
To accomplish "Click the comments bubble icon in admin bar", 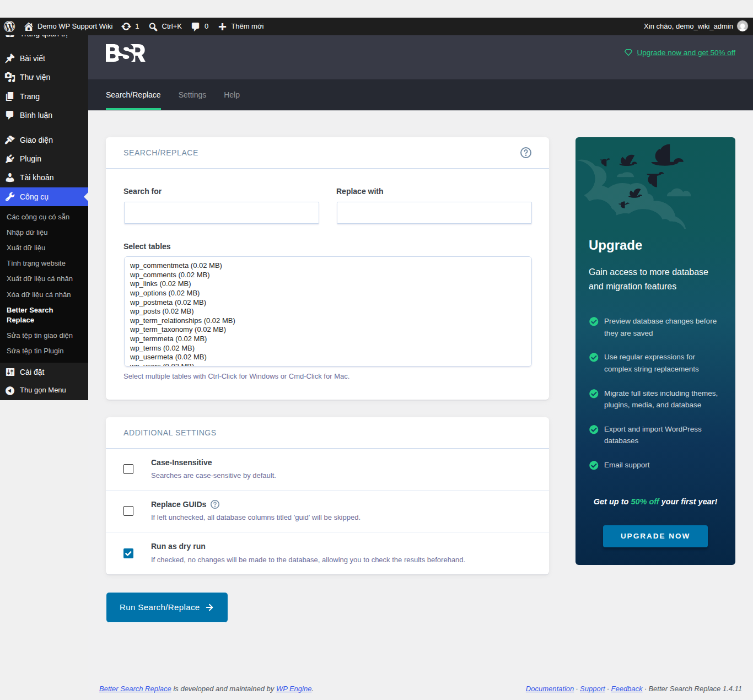I will pos(195,26).
